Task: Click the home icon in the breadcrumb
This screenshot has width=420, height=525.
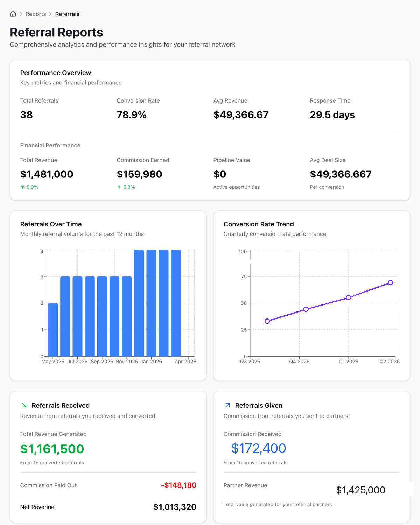Action: click(13, 14)
